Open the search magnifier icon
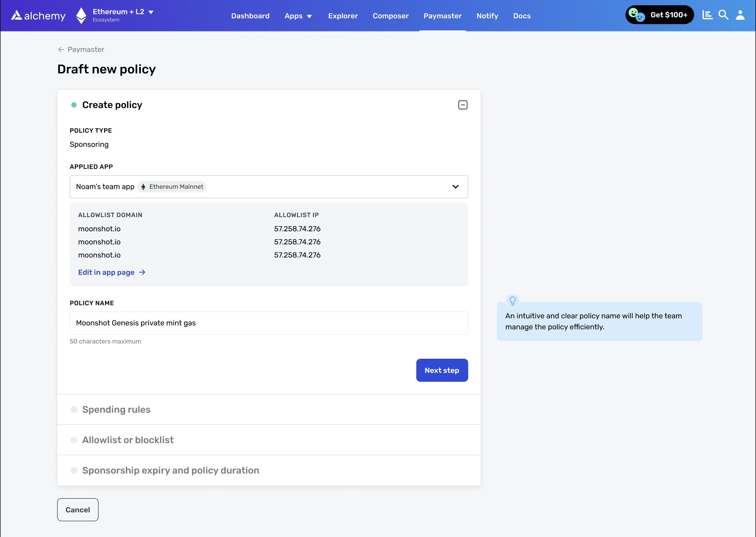Screen dimensions: 756x537 click(x=723, y=15)
